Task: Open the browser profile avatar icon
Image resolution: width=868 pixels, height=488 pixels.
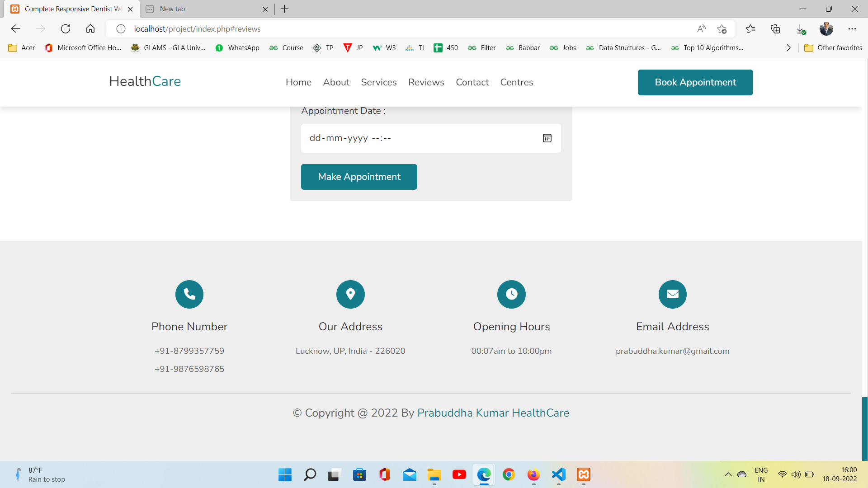Action: pyautogui.click(x=827, y=28)
